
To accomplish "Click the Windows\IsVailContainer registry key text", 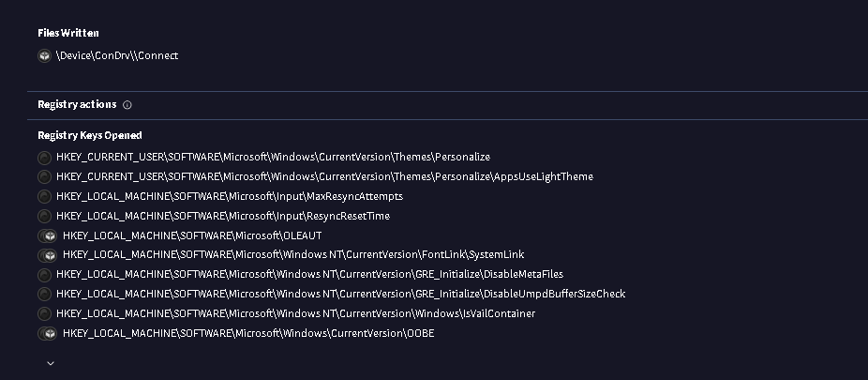I will click(295, 313).
